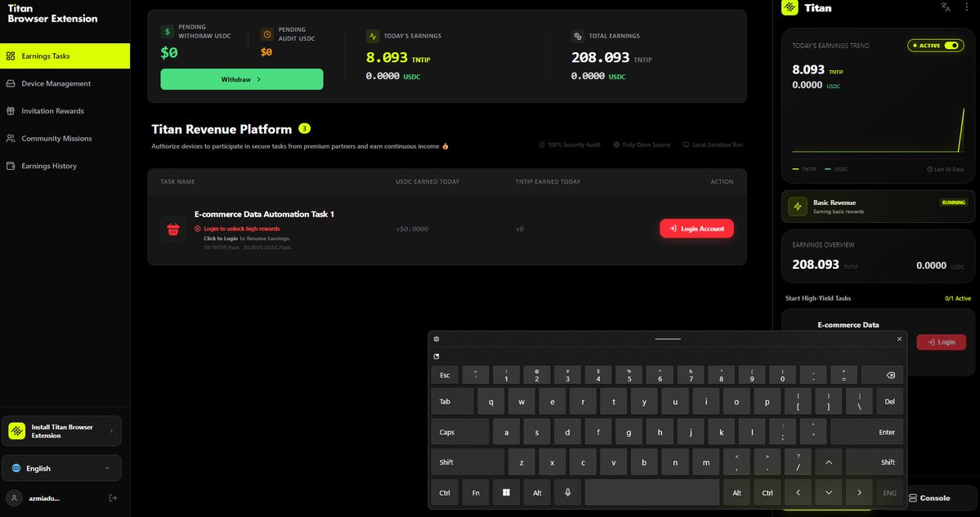980x517 pixels.
Task: Tap the space bar
Action: coord(652,492)
